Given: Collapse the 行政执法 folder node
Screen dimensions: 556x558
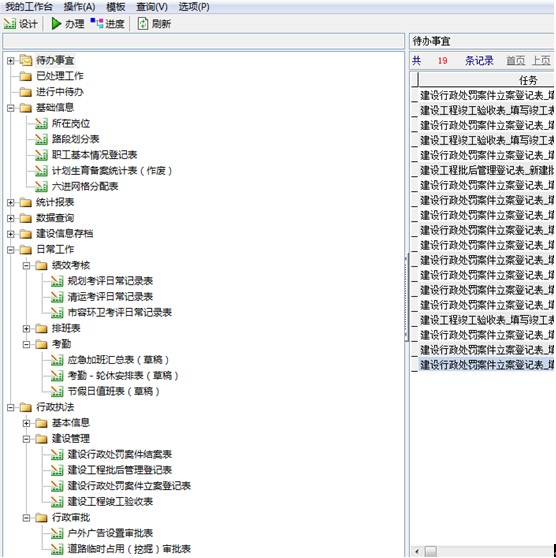Looking at the screenshot, I should (x=11, y=407).
